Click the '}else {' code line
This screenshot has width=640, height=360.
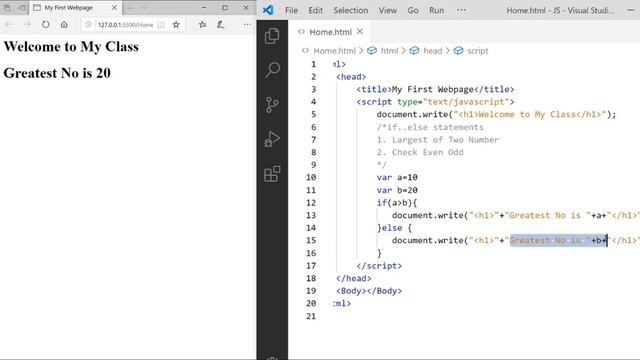[x=394, y=228]
